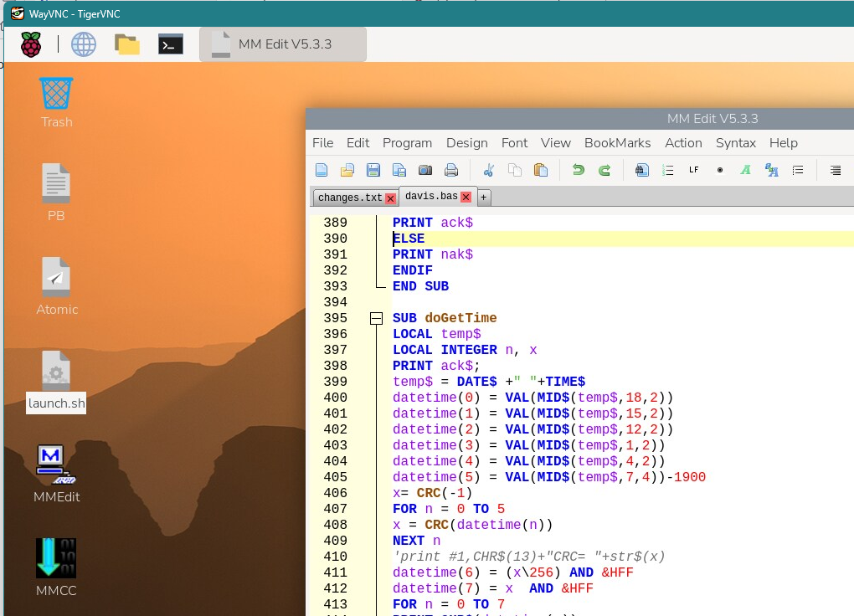Click the Print toolbar icon
The image size is (854, 616).
click(x=451, y=170)
